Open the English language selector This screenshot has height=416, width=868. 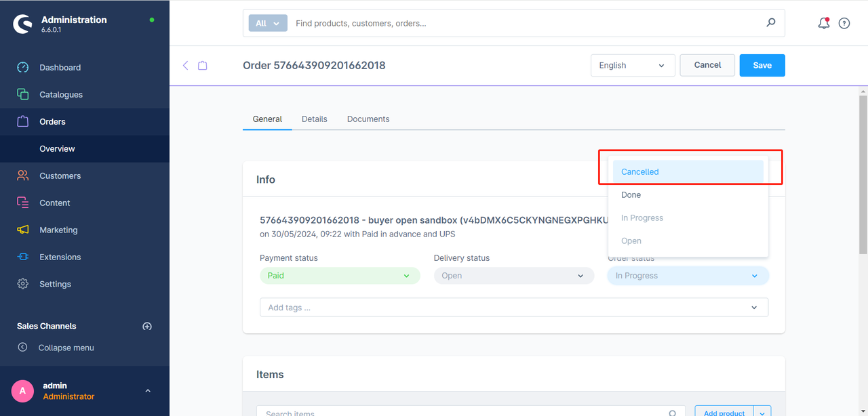(x=632, y=66)
